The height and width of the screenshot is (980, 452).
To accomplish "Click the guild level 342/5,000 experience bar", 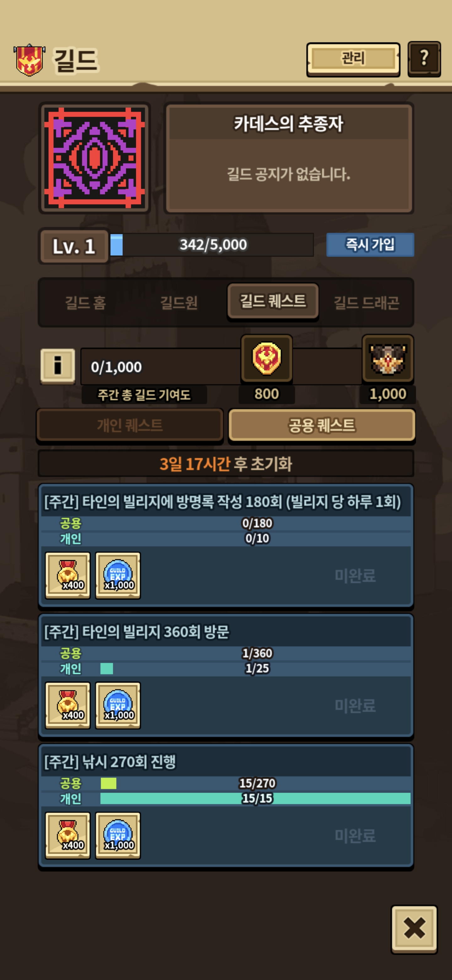I will point(212,245).
